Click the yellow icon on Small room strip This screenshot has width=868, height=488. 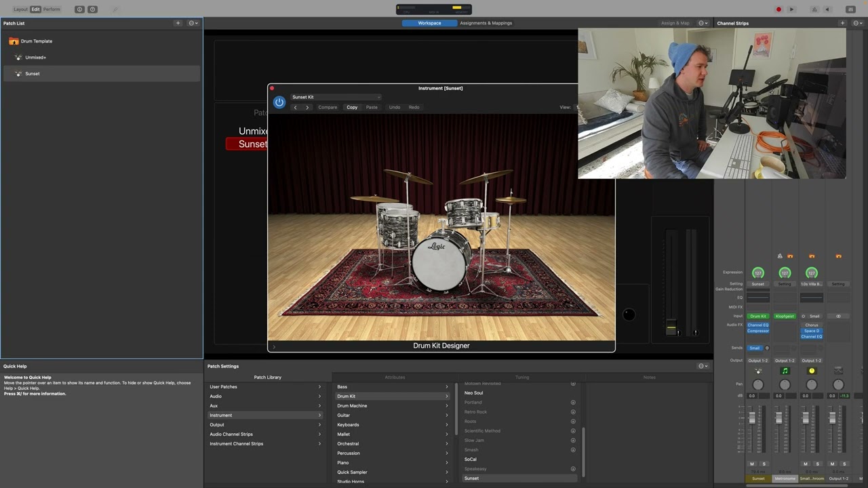point(811,371)
